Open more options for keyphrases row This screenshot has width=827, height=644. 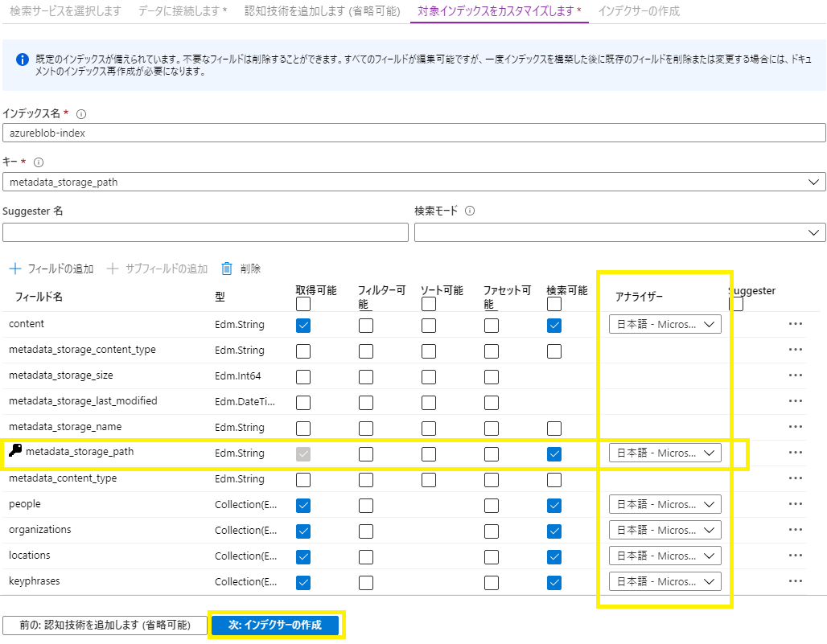(796, 580)
